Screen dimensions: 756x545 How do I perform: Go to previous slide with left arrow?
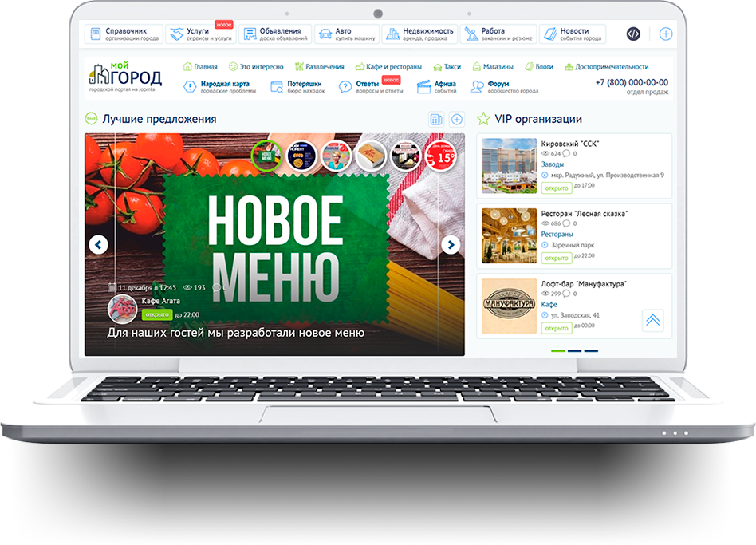pos(99,245)
